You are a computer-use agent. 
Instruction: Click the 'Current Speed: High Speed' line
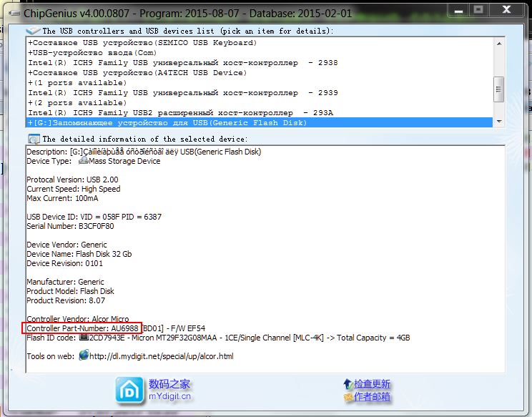tap(73, 189)
